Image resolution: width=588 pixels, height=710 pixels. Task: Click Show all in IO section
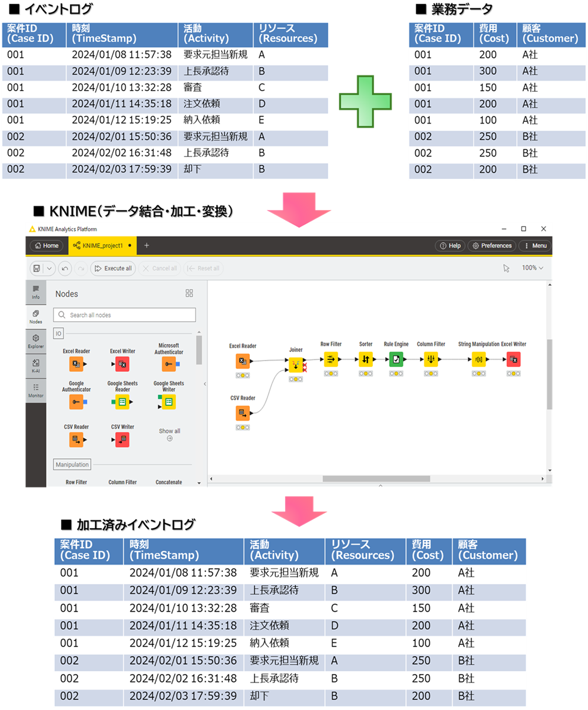(169, 434)
